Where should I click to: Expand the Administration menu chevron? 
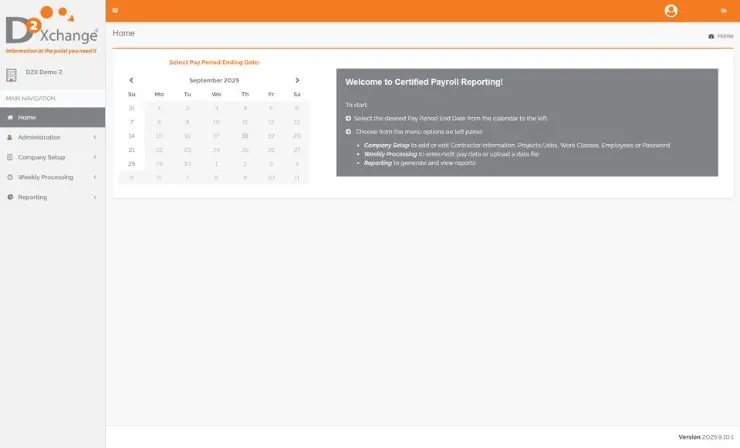pyautogui.click(x=95, y=137)
